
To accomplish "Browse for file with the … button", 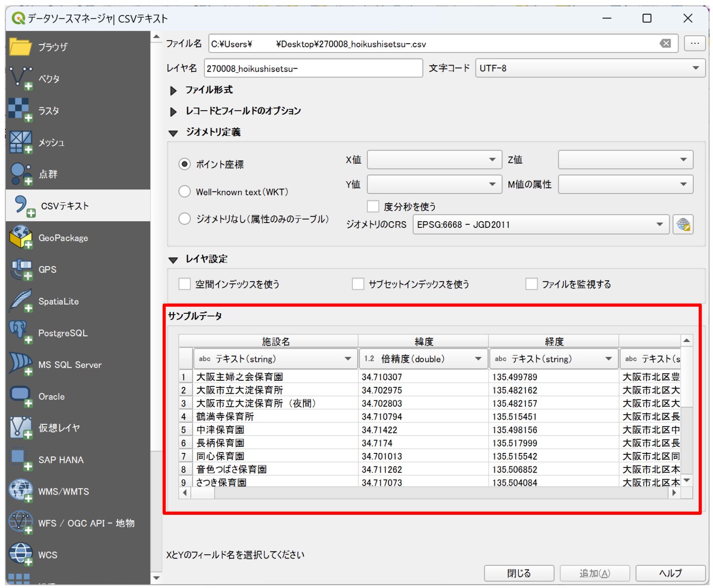I will point(694,43).
